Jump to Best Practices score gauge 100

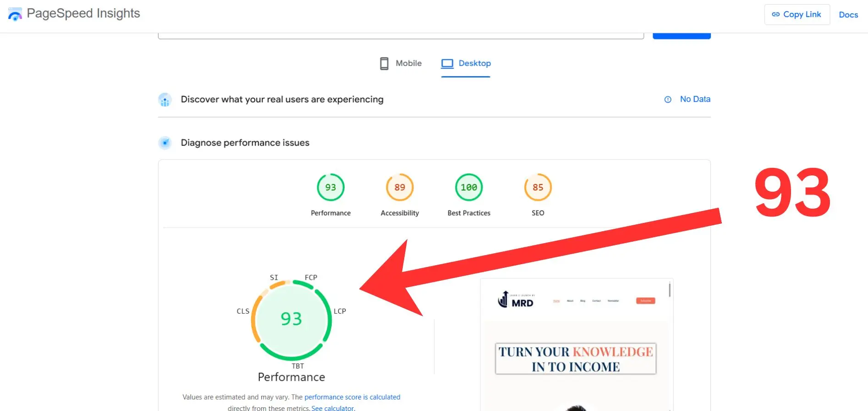(x=469, y=187)
